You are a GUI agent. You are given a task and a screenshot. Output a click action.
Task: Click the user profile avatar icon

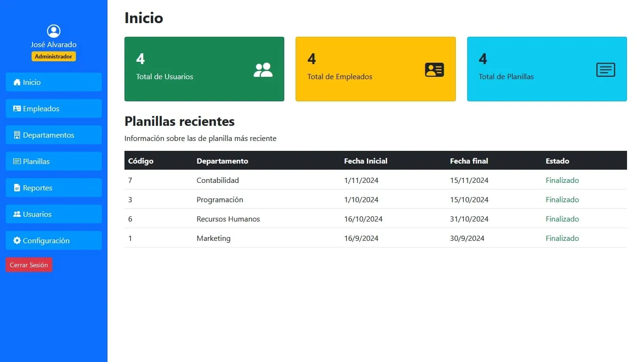pos(53,31)
